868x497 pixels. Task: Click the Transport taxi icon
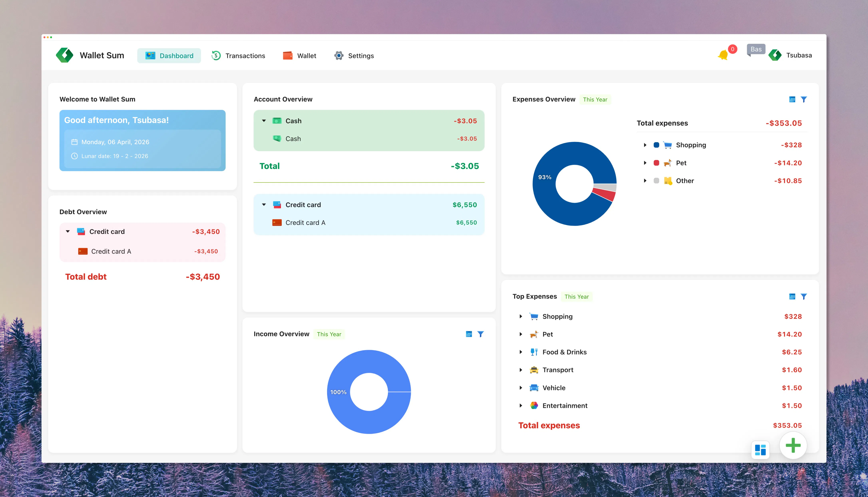[534, 370]
